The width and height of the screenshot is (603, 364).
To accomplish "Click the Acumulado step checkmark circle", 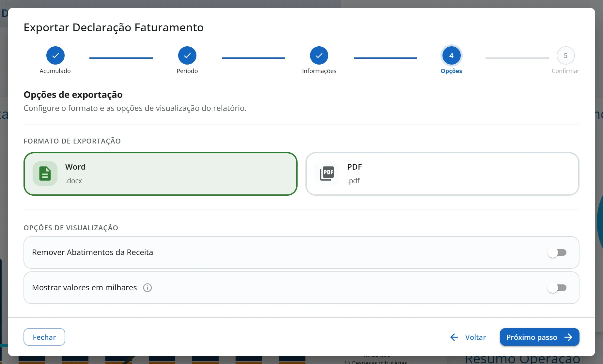I will (x=55, y=55).
